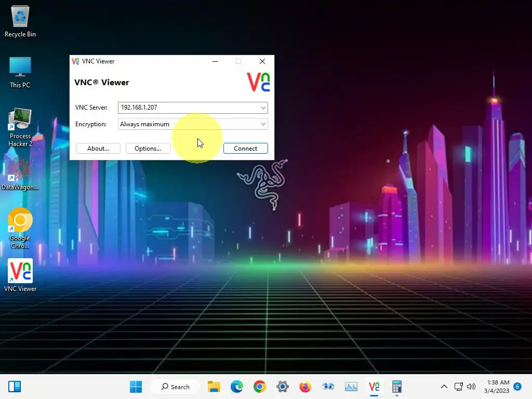This screenshot has height=399, width=532.
Task: Click the VNC Viewer title bar icon
Action: [x=75, y=61]
